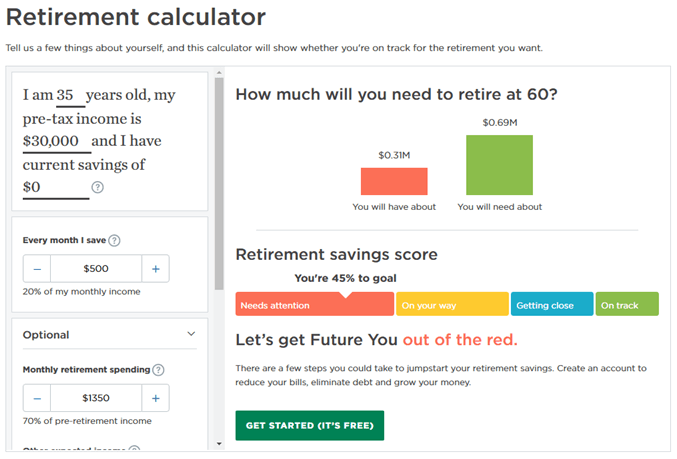This screenshot has height=459, width=677.
Task: Select the Needs attention score segment
Action: pyautogui.click(x=315, y=304)
